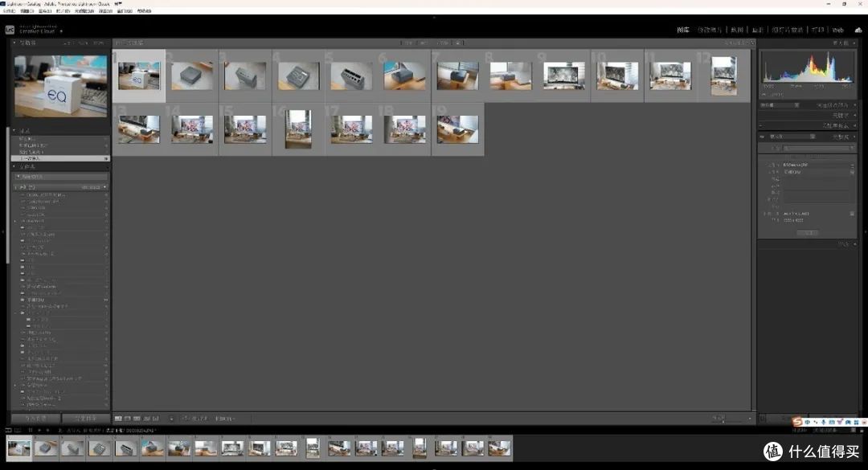
Task: Toggle the sync switch beside sync buttons
Action: 762,419
